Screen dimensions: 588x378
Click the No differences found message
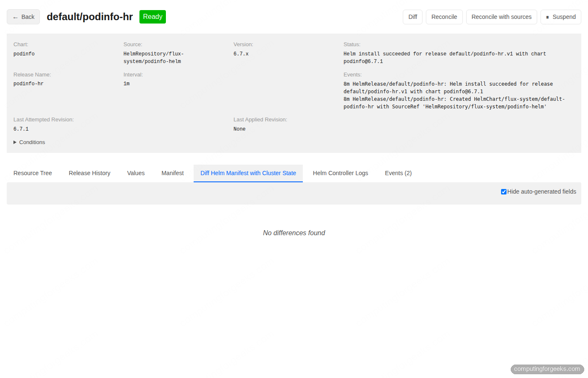(x=294, y=233)
